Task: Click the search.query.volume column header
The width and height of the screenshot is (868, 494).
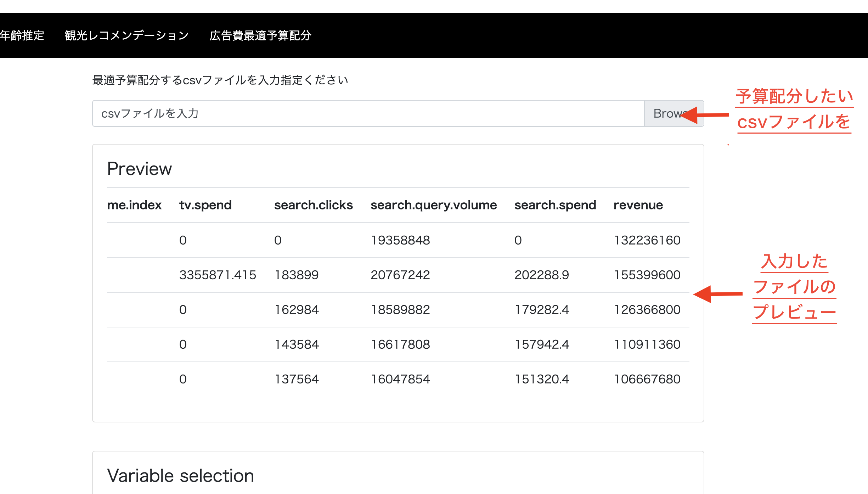Action: pos(433,205)
